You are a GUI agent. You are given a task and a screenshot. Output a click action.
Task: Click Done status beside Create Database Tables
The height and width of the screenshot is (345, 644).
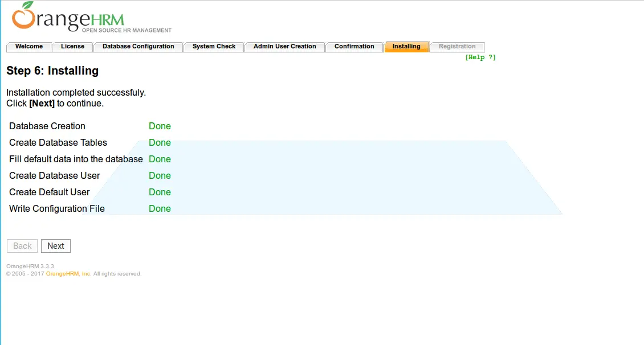160,142
